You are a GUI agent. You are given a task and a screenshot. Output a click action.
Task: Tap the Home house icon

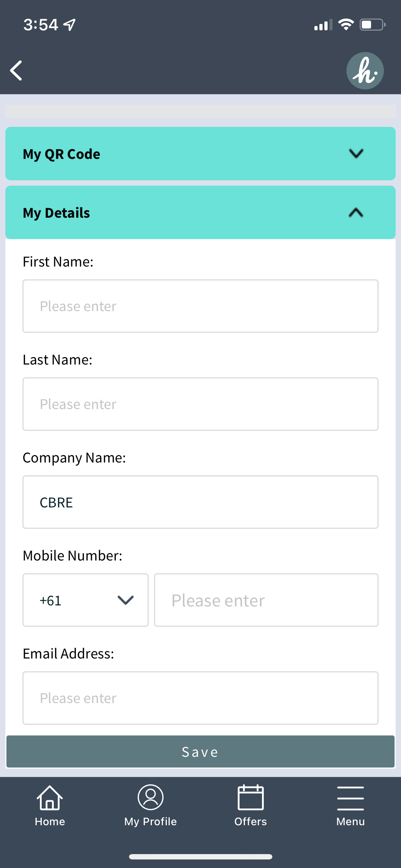(x=50, y=797)
